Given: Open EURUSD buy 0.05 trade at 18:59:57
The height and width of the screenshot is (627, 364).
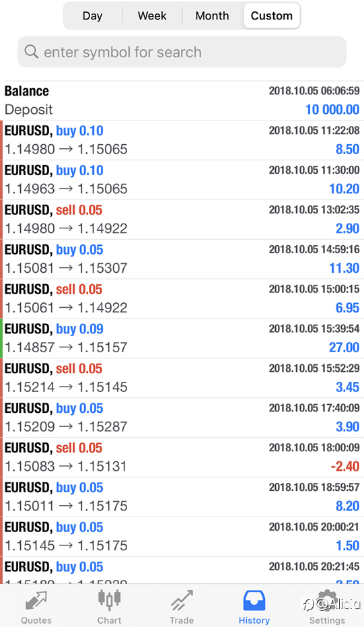Looking at the screenshot, I should pyautogui.click(x=182, y=496).
